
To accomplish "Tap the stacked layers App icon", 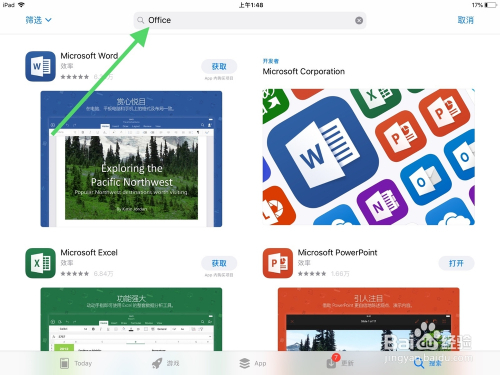I will [245, 363].
